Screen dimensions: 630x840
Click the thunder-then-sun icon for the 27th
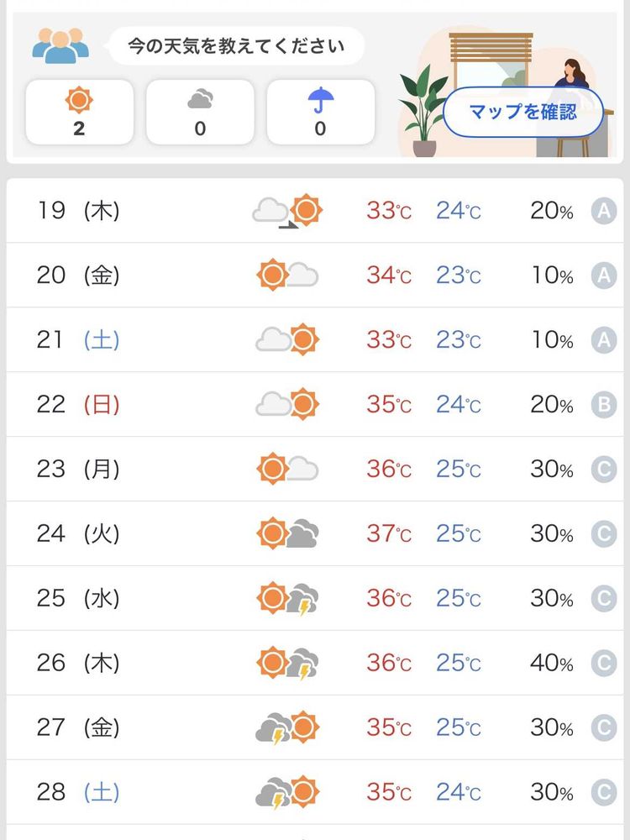tap(287, 727)
